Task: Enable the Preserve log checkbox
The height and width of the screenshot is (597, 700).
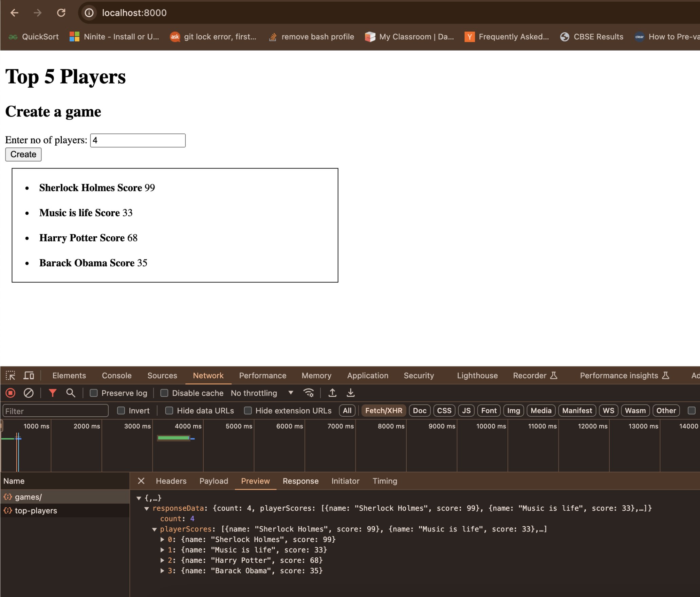Action: pos(94,393)
